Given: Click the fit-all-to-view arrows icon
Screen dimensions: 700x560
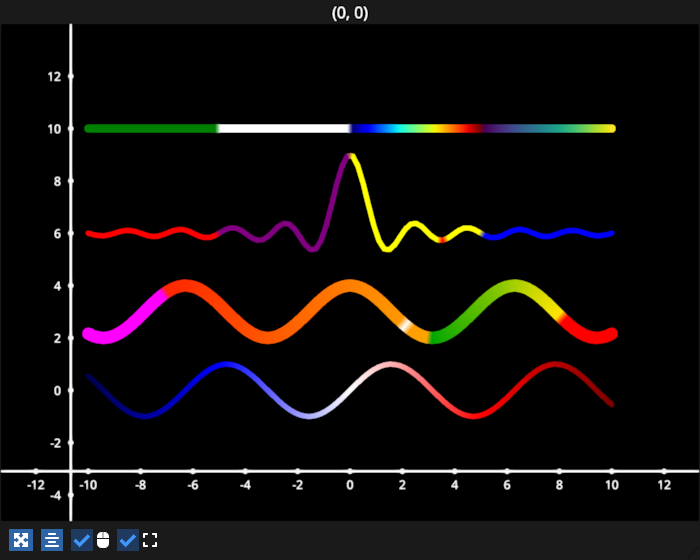Looking at the screenshot, I should [x=21, y=540].
